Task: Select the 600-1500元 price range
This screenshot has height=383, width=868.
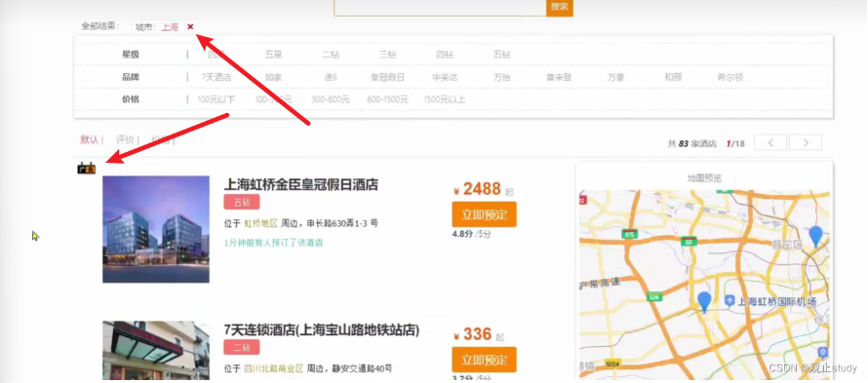Action: point(387,100)
